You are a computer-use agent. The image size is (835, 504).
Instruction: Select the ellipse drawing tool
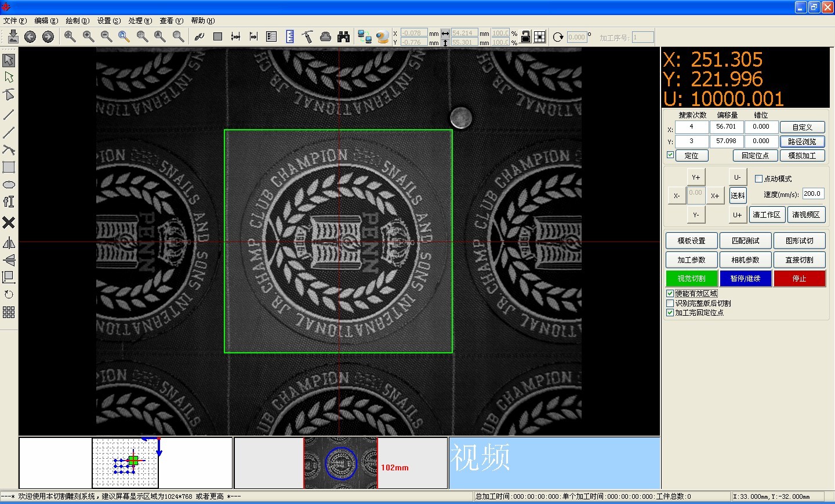pyautogui.click(x=9, y=185)
